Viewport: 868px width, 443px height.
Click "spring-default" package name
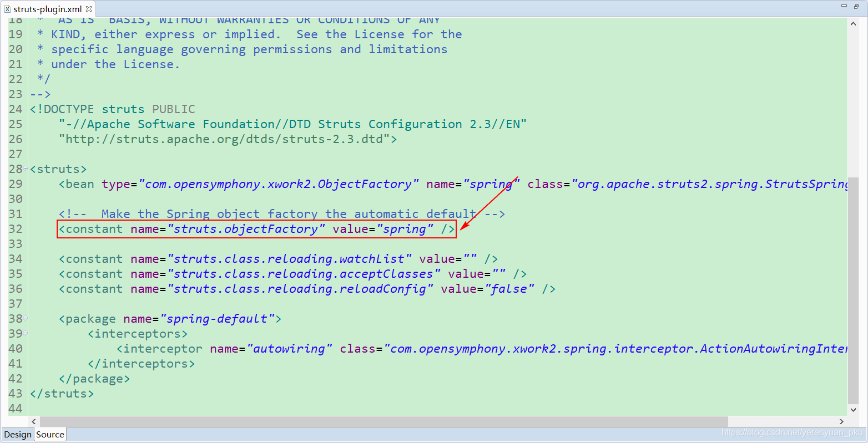coord(217,319)
